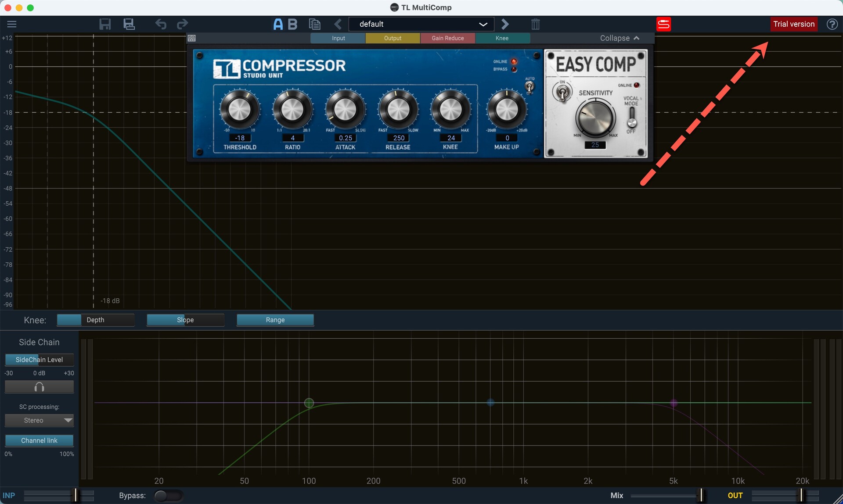Click the small panel icon left of Input tab
Image resolution: width=843 pixels, height=504 pixels.
coord(192,38)
